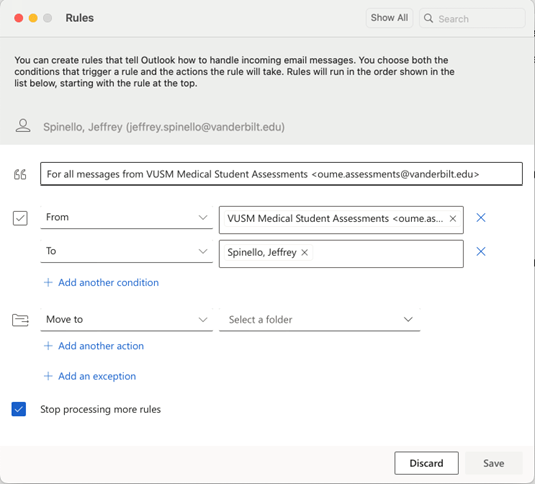This screenshot has width=535, height=484.
Task: Open the Select a folder dropdown
Action: (x=319, y=320)
